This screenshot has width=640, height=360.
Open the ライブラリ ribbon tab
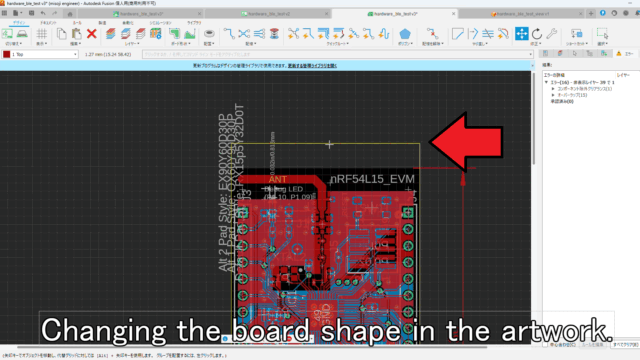pos(194,23)
